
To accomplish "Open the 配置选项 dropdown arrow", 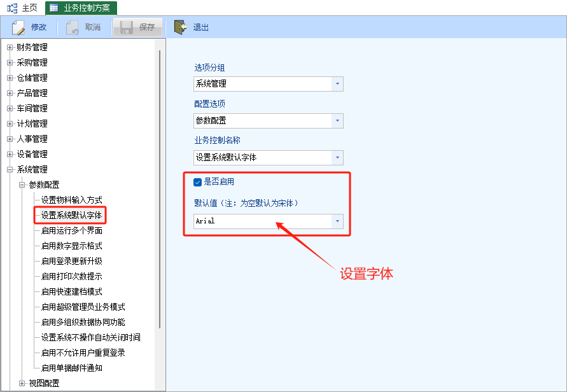I will (x=337, y=121).
